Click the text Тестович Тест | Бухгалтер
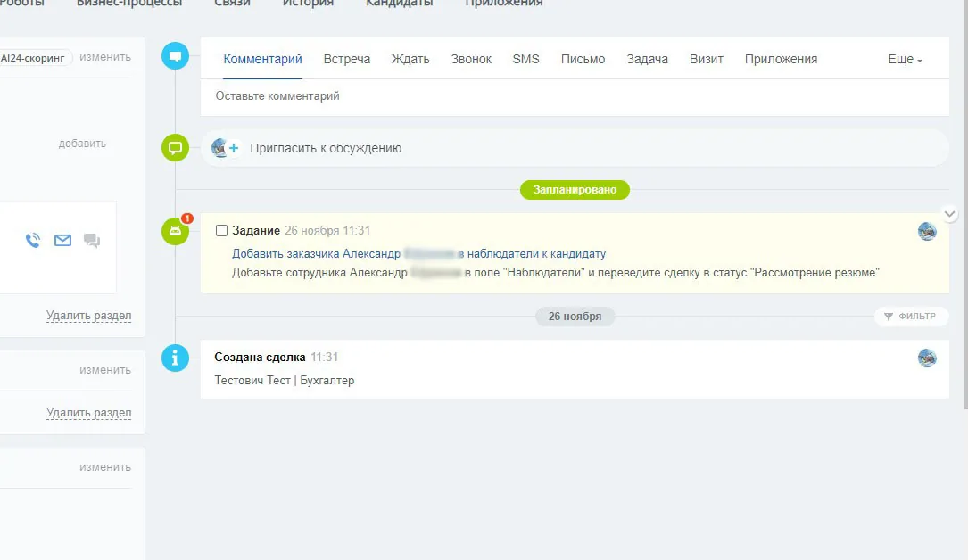 point(285,381)
